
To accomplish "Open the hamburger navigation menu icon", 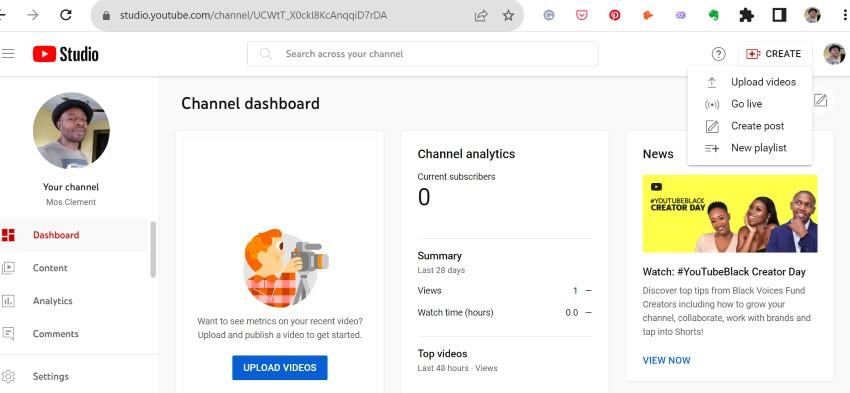I will click(x=8, y=54).
